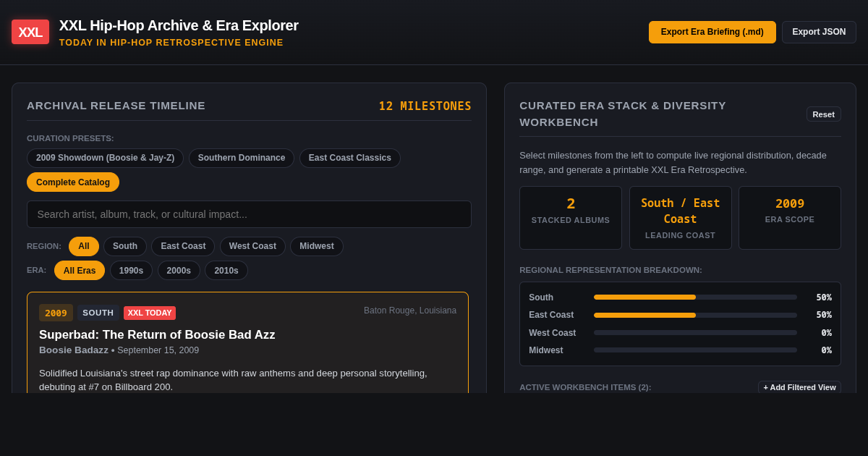Click the Add Filtered View button
The height and width of the screenshot is (456, 868).
(799, 387)
